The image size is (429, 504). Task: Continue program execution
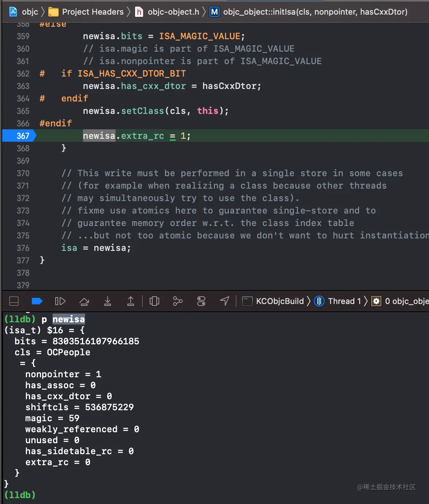[60, 301]
